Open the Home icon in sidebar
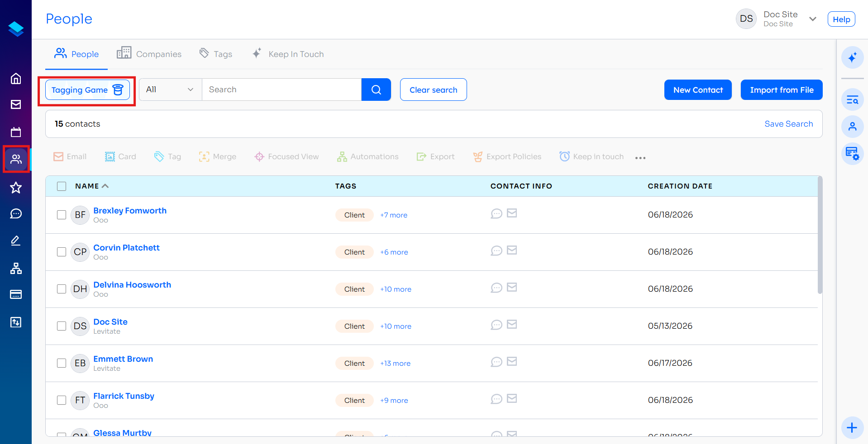This screenshot has height=444, width=868. pos(16,79)
